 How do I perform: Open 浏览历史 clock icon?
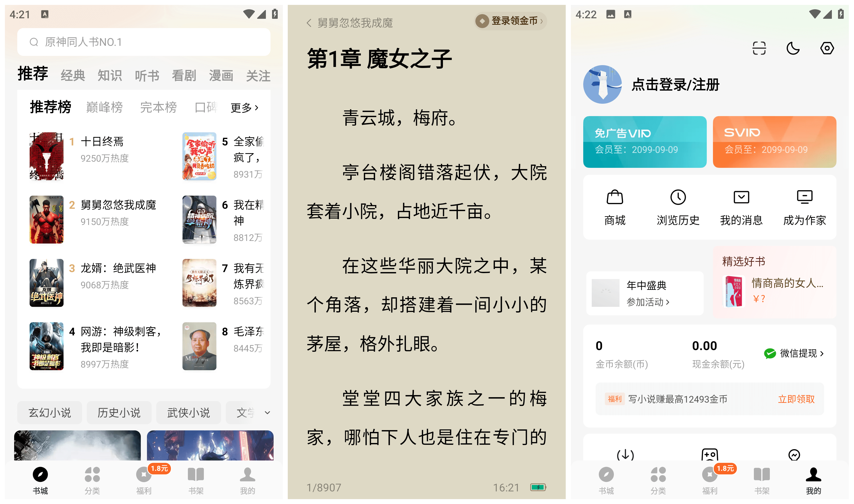678,197
